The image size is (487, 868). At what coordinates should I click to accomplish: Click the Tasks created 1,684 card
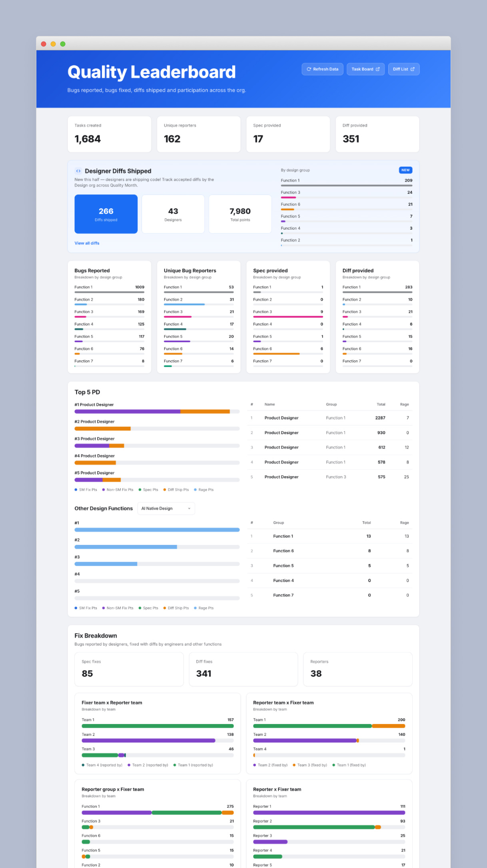110,134
